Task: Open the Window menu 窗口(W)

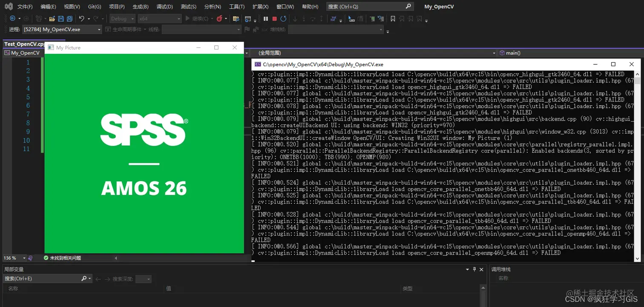Action: (285, 6)
